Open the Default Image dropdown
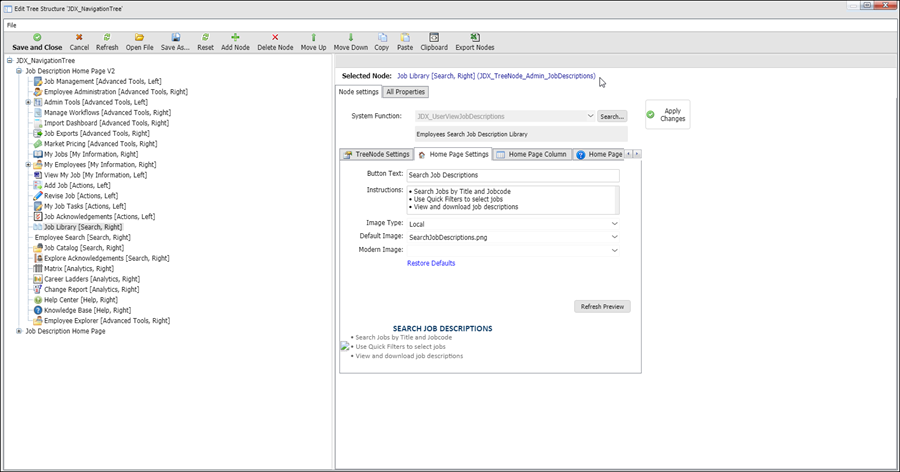Screen dimensions: 900x472 tap(615, 236)
